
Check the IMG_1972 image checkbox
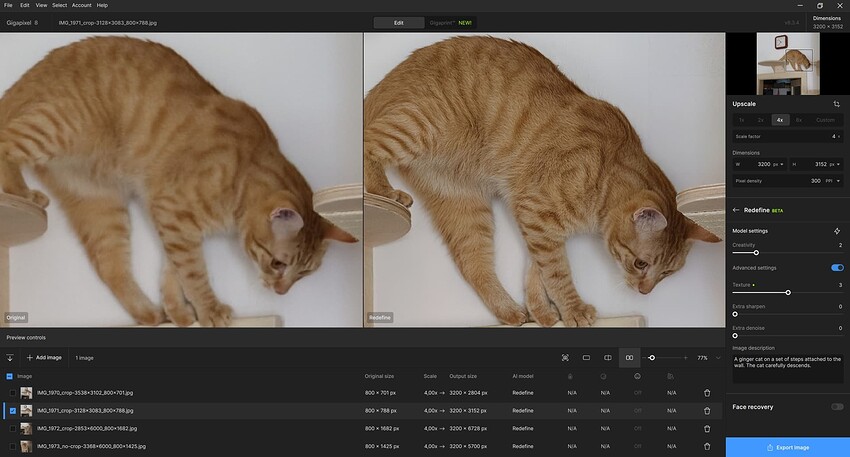[x=13, y=428]
